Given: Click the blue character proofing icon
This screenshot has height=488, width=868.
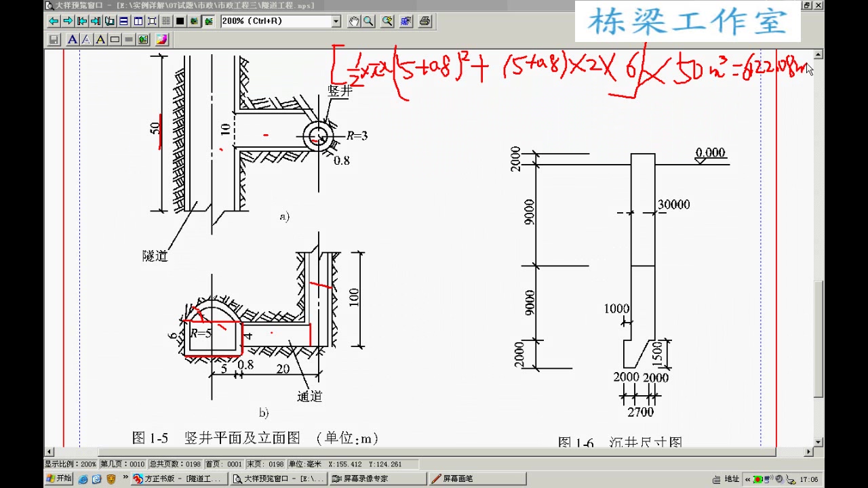Looking at the screenshot, I should coord(406,21).
